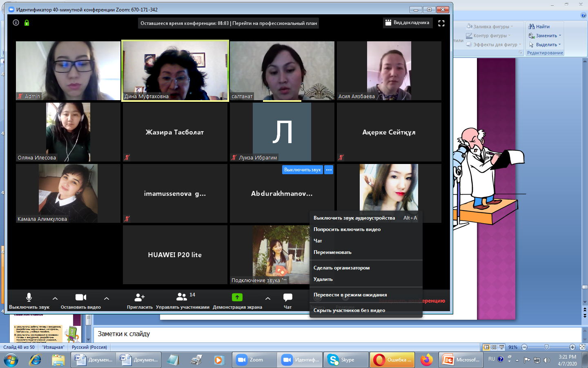The width and height of the screenshot is (588, 368).
Task: Click the Invite person-plus icon
Action: pos(140,297)
